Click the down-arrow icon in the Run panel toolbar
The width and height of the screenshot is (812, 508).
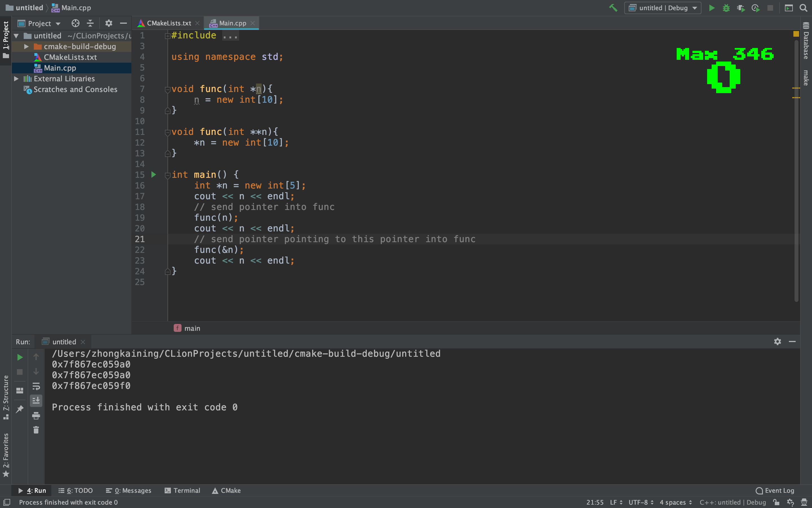pos(36,372)
